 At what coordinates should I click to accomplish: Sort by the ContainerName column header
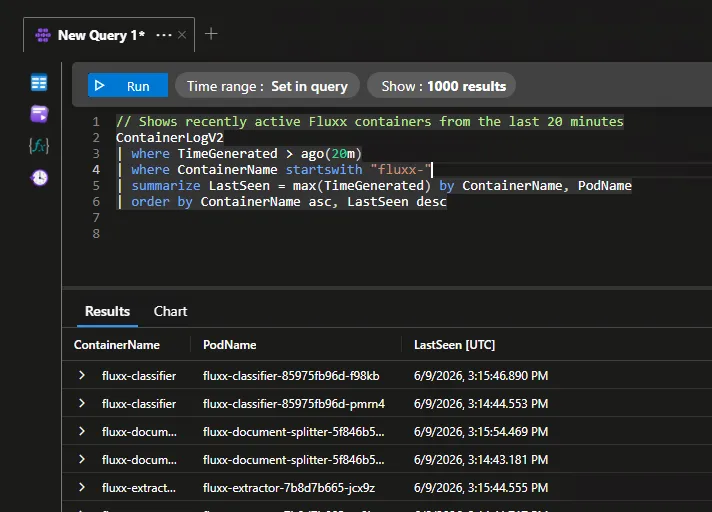(x=117, y=345)
